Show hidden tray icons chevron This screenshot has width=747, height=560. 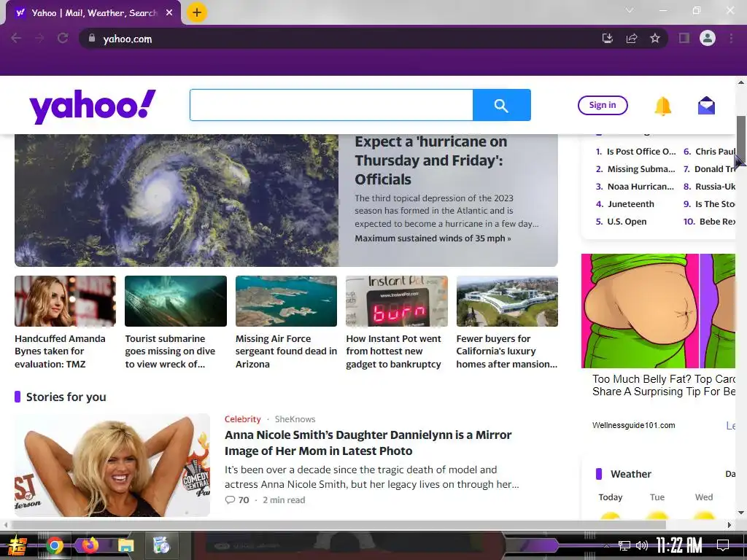[606, 546]
